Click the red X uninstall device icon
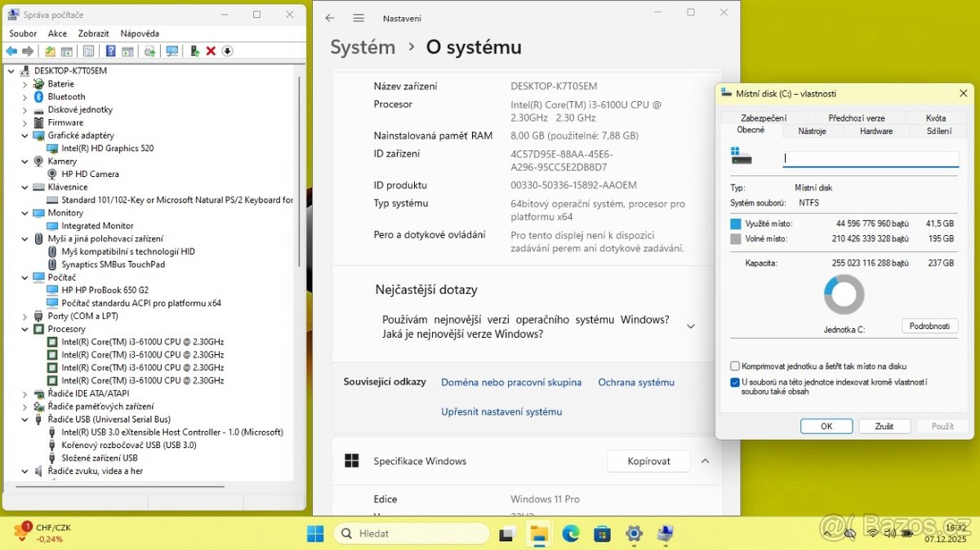 tap(211, 51)
